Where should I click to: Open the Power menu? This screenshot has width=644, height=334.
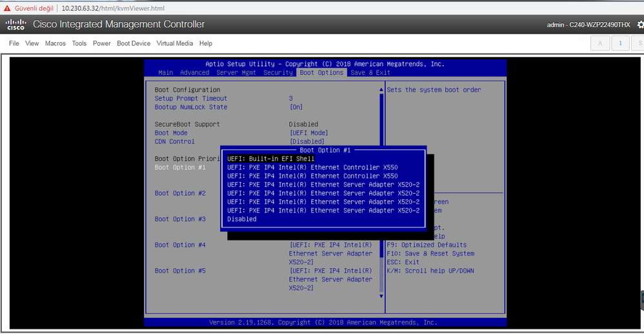point(101,43)
